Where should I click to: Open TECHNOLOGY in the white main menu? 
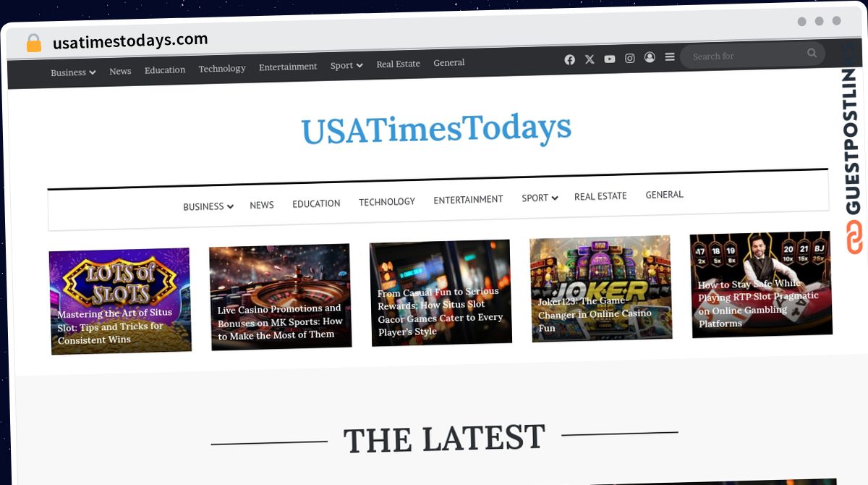pos(387,202)
